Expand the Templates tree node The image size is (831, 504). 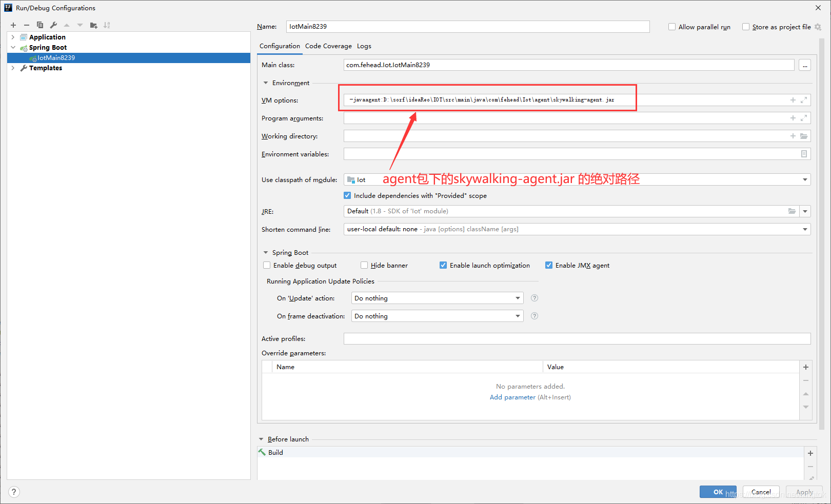pos(13,68)
